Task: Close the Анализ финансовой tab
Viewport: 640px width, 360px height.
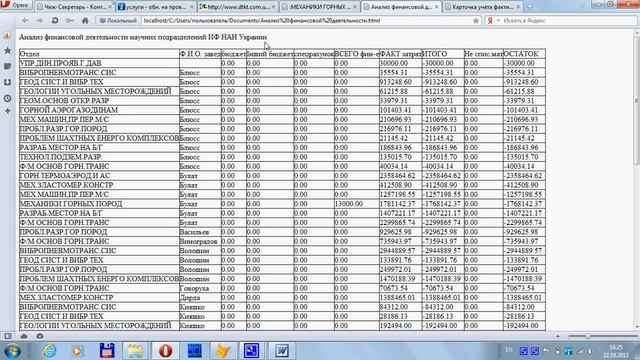Action: pos(436,7)
